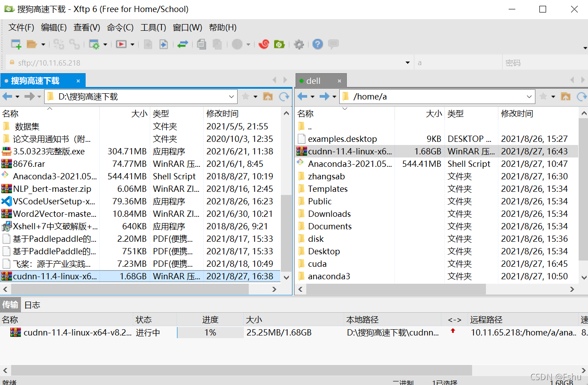
Task: Click the synchronize green-blue arrows icon
Action: coord(183,44)
